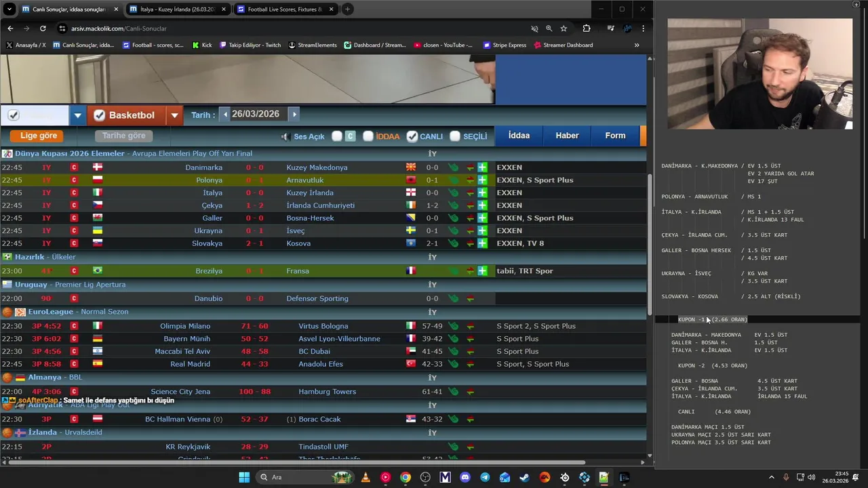The width and height of the screenshot is (868, 488).
Task: Open the Chrome three-dot menu
Action: (x=643, y=28)
